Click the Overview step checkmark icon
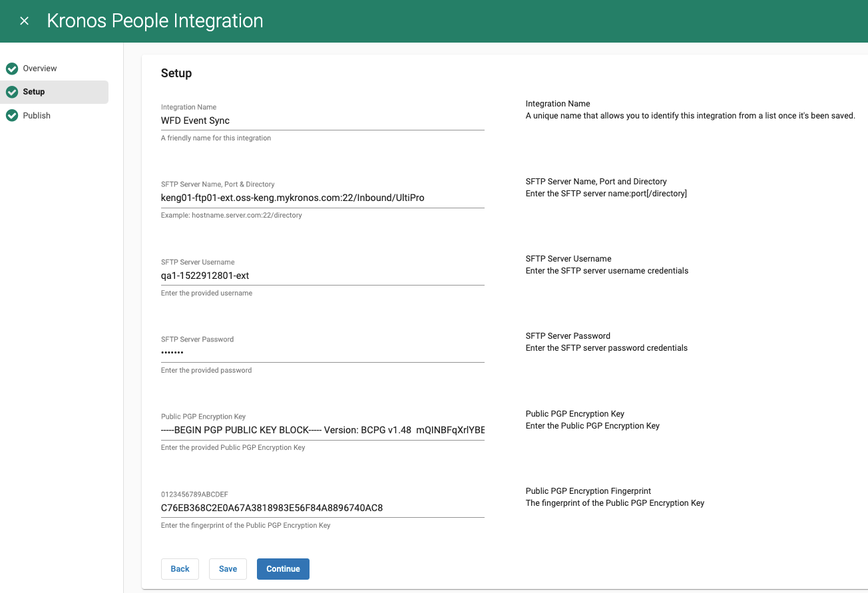This screenshot has width=868, height=593. coord(11,69)
